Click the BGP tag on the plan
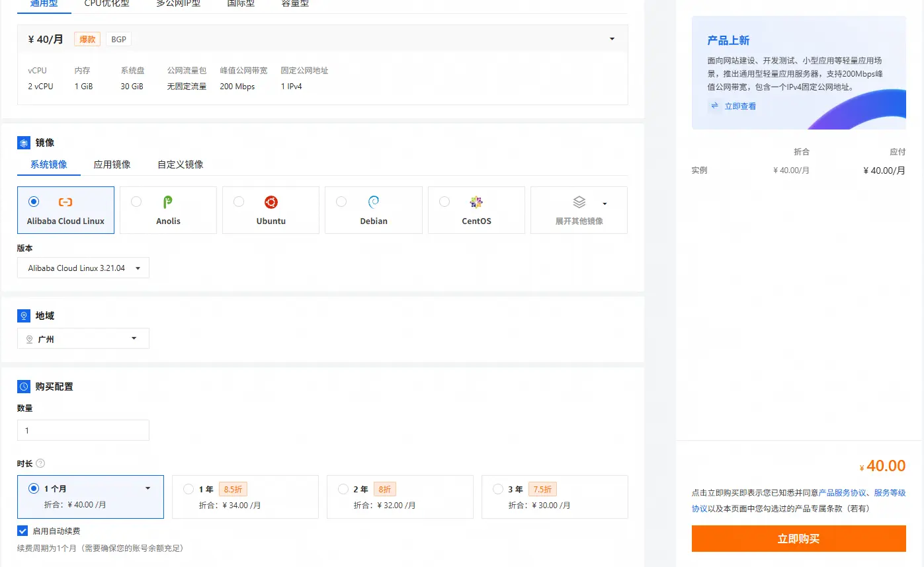The width and height of the screenshot is (924, 567). click(118, 40)
